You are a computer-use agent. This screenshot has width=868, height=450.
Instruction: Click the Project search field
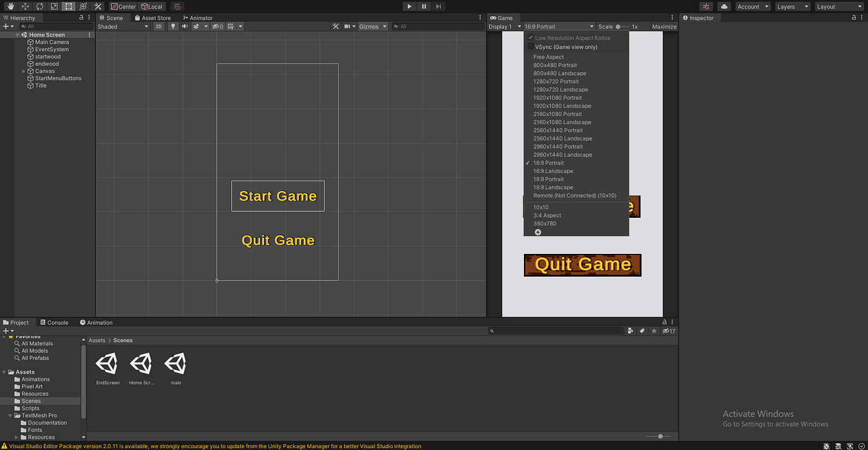[x=556, y=331]
